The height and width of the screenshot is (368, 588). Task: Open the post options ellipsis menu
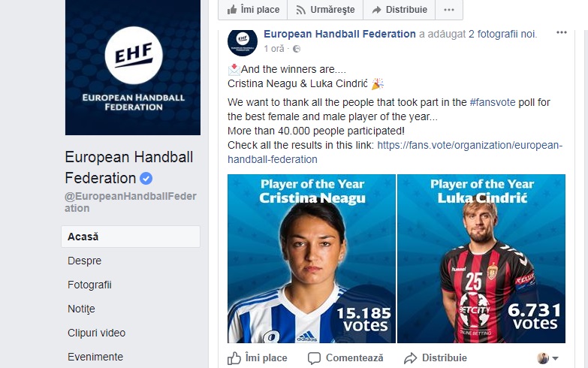562,33
